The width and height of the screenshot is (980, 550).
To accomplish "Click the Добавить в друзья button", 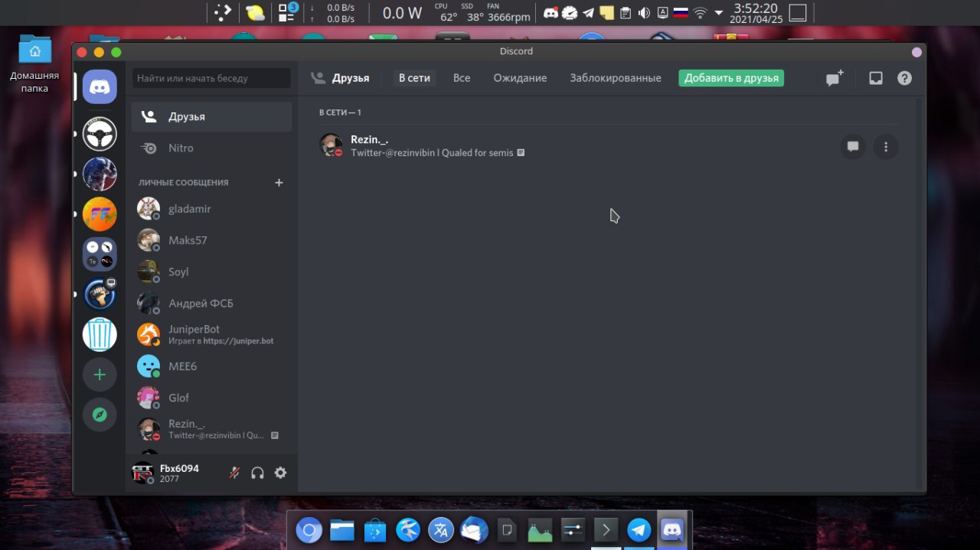I will pos(731,78).
